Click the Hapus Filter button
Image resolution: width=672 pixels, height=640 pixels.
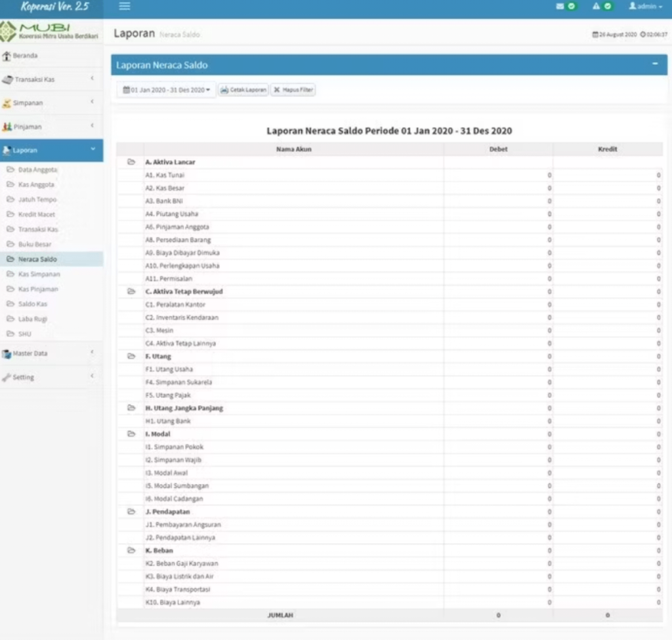(x=293, y=90)
